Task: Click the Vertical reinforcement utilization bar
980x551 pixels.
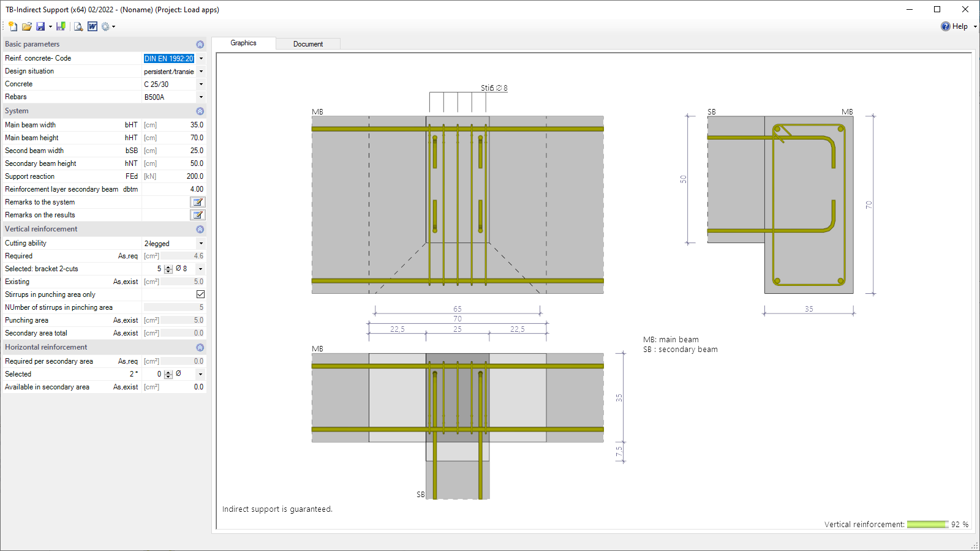Action: pos(927,525)
